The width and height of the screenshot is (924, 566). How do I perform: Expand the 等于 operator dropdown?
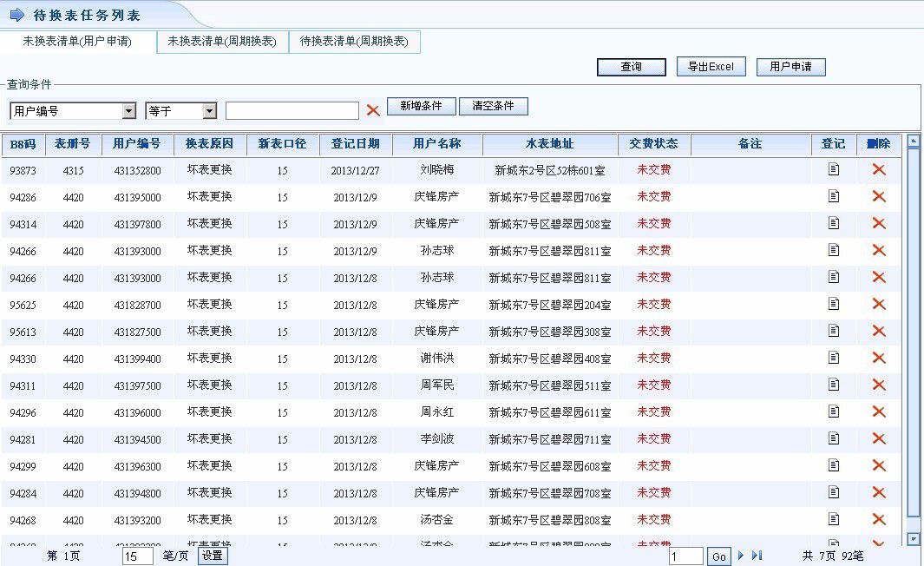point(209,111)
